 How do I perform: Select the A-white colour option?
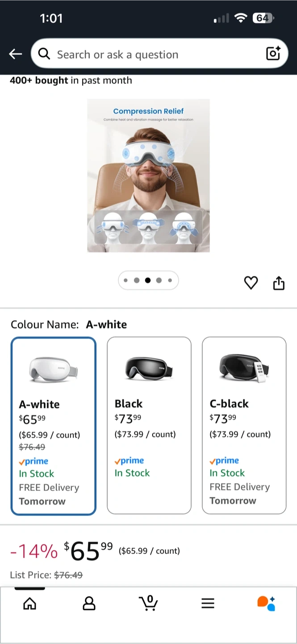pos(53,426)
